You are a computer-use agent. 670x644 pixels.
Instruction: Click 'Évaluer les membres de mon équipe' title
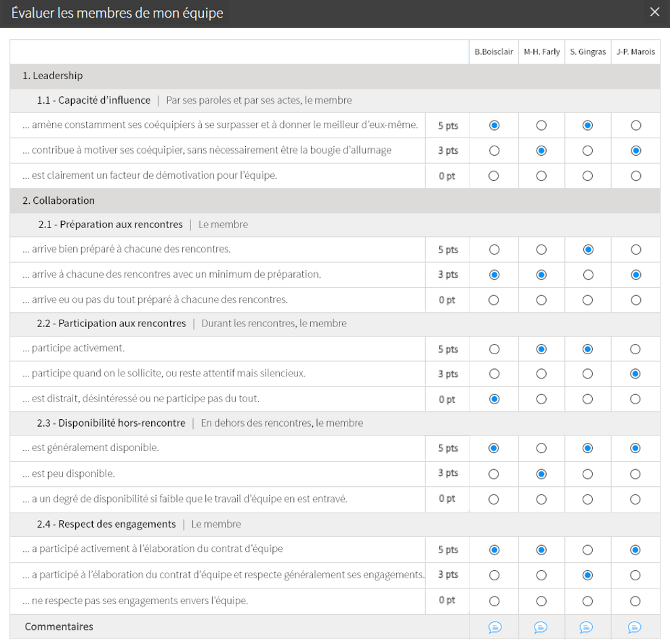click(x=117, y=13)
